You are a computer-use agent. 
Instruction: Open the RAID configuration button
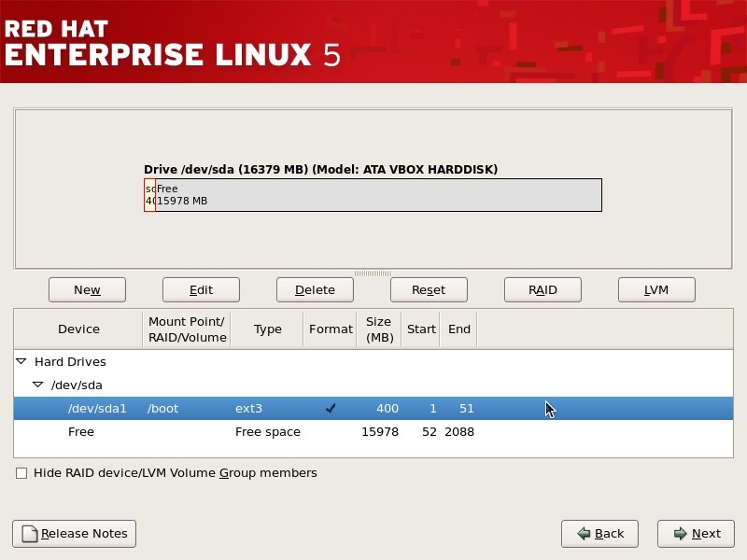click(x=543, y=289)
